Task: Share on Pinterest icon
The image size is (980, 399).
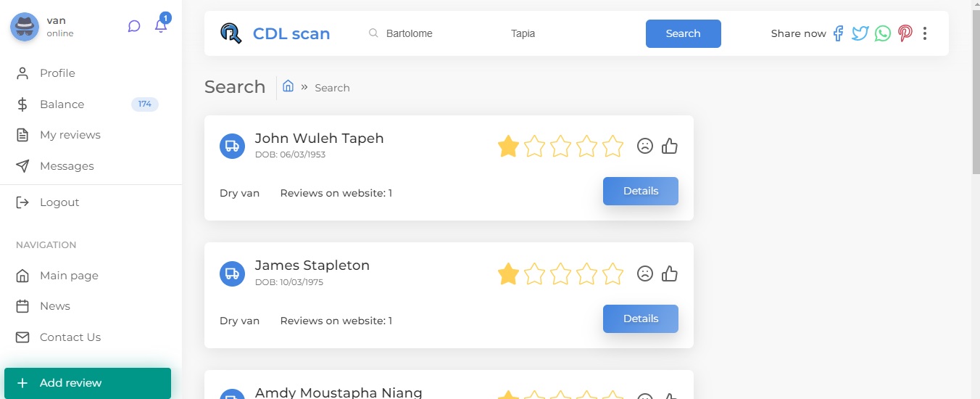Action: pyautogui.click(x=905, y=33)
